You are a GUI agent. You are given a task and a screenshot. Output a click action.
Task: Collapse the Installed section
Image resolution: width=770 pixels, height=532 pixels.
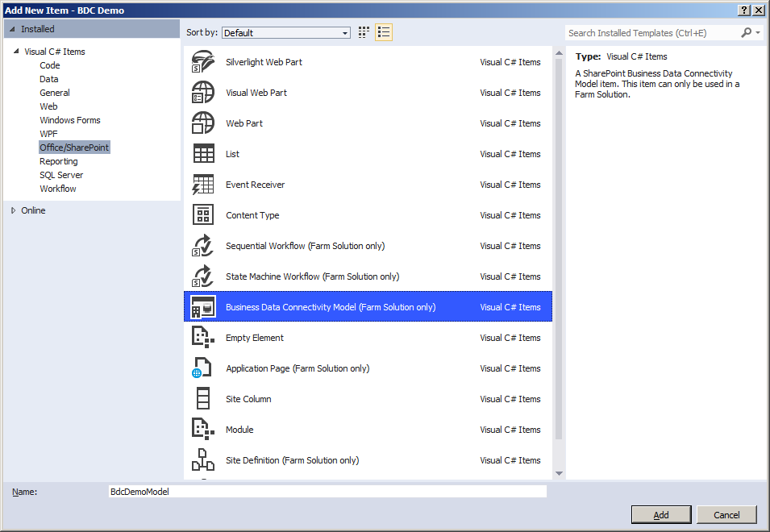click(12, 29)
